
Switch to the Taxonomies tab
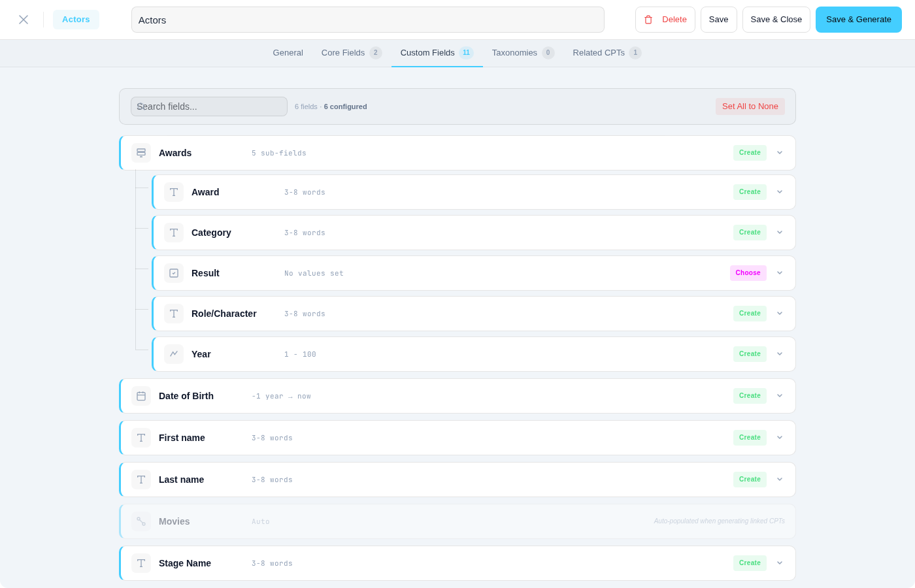tap(516, 53)
